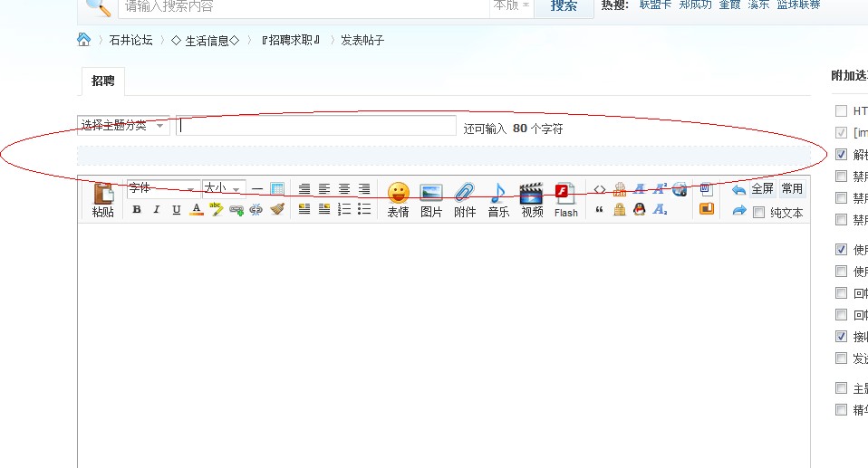Image resolution: width=868 pixels, height=468 pixels.
Task: Click the globe remote-image icon
Action: point(680,189)
